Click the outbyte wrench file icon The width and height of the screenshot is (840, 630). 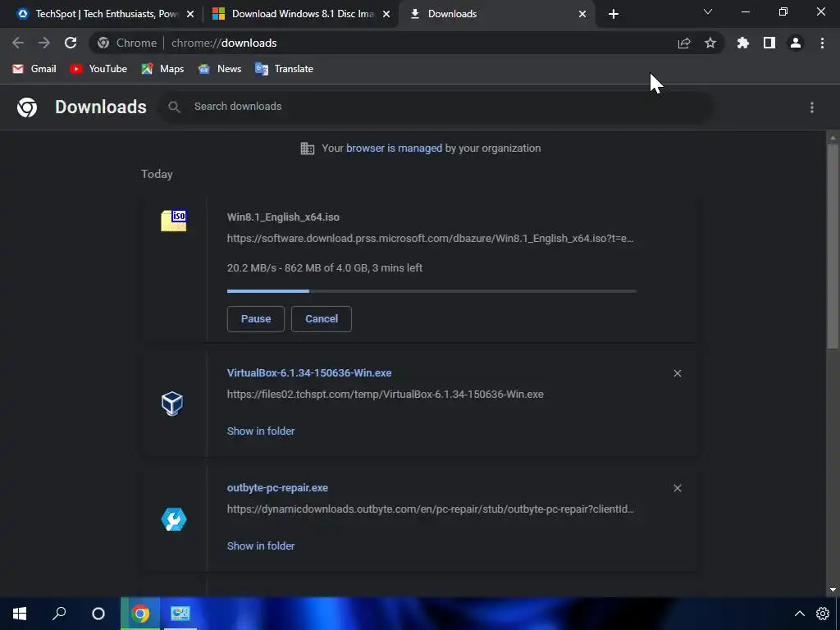(x=174, y=519)
